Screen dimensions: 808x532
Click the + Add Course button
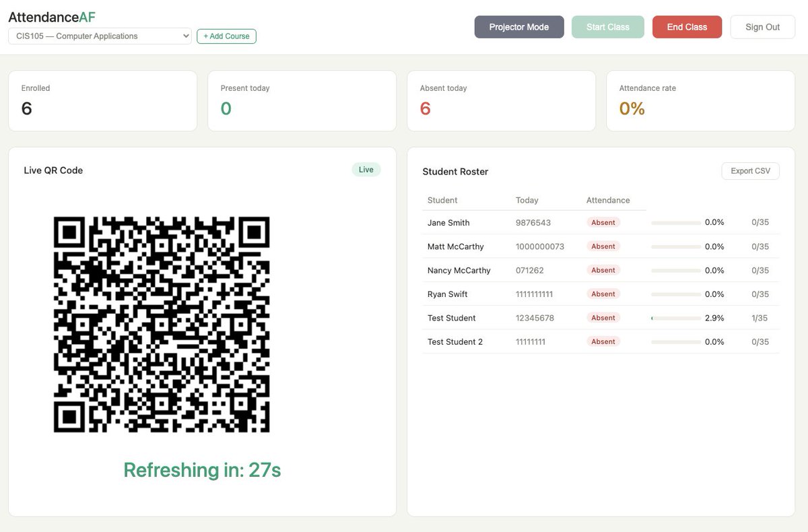(x=226, y=36)
